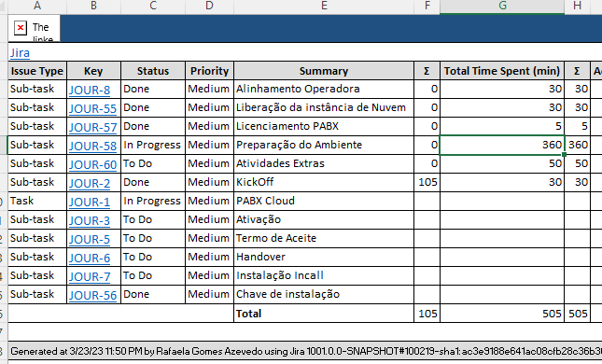Click the broken linked image placeholder icon
The height and width of the screenshot is (364, 602).
click(20, 28)
